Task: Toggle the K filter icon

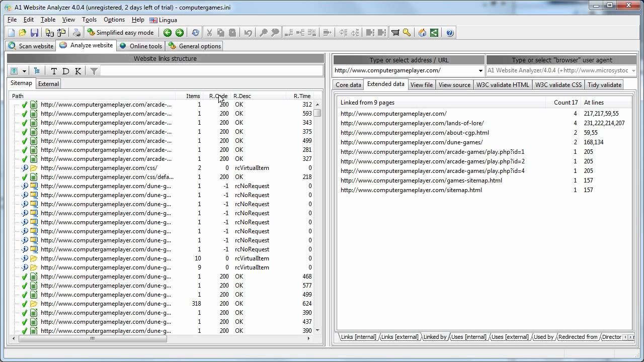Action: point(78,71)
